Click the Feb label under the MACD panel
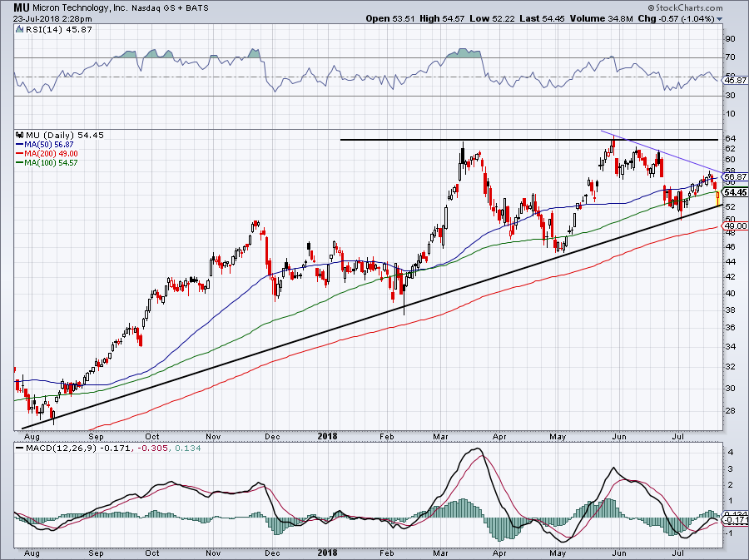 point(386,553)
